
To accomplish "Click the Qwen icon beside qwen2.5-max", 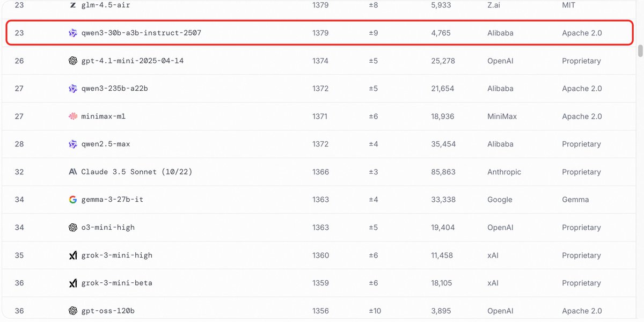I will tap(73, 144).
